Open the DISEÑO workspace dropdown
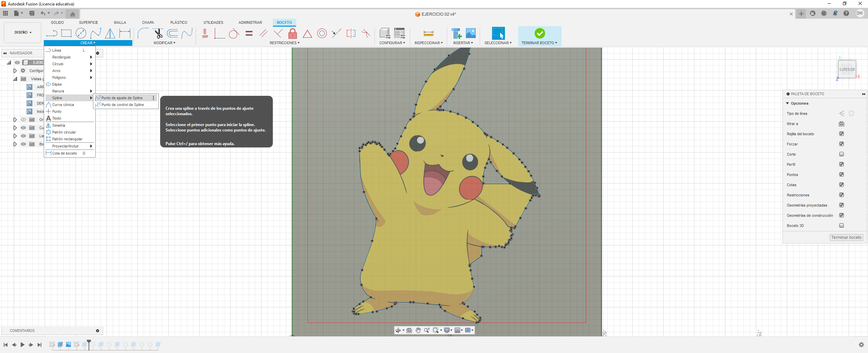Viewport: 868px width, 353px height. click(x=23, y=33)
